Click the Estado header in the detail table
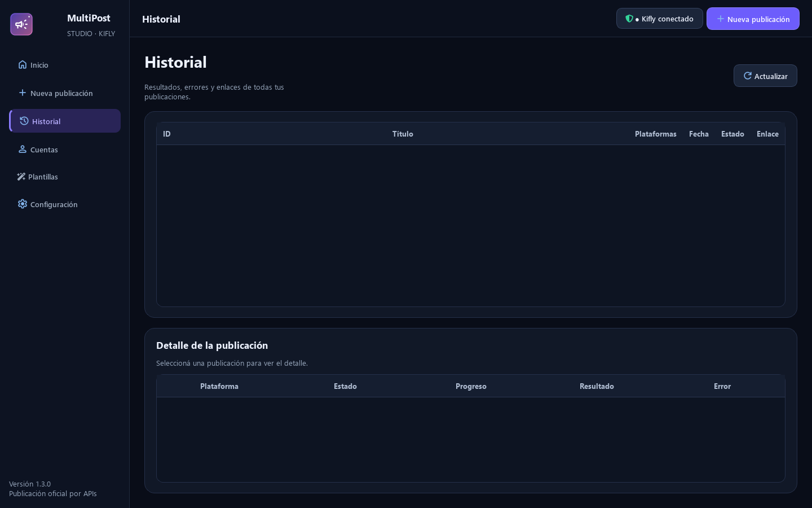Viewport: 812px width, 508px height. (x=345, y=386)
